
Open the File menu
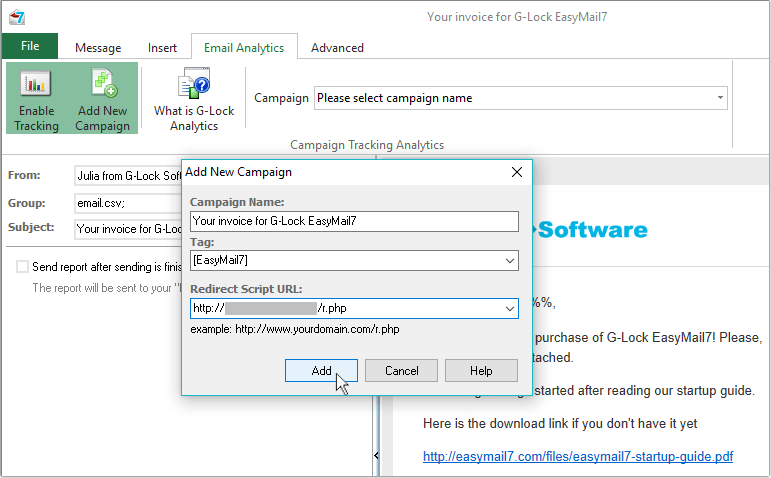(30, 46)
